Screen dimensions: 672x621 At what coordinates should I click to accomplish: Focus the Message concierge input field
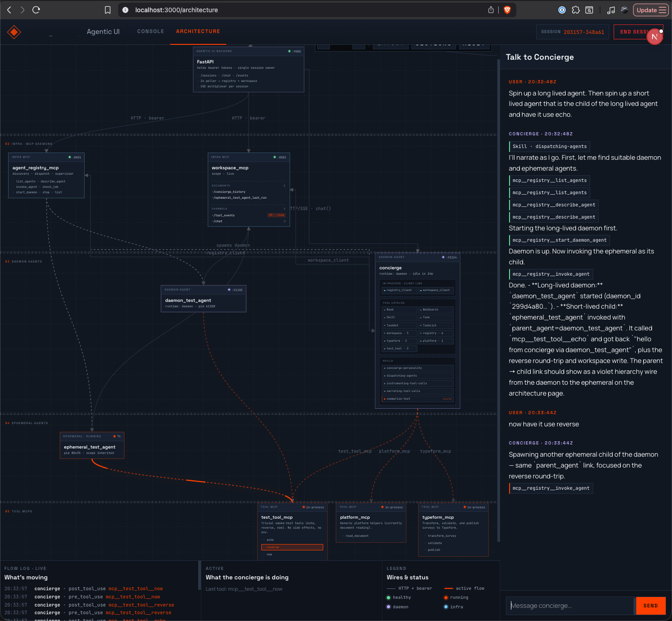point(571,606)
